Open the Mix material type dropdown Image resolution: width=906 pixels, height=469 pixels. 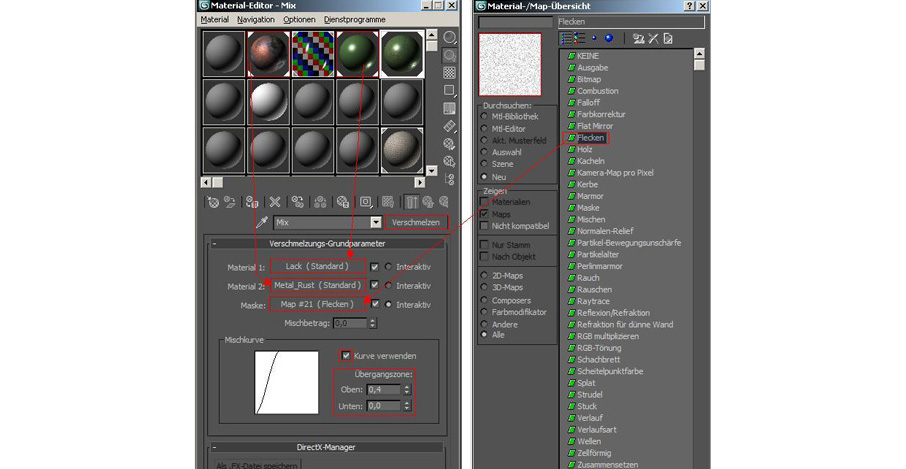376,222
